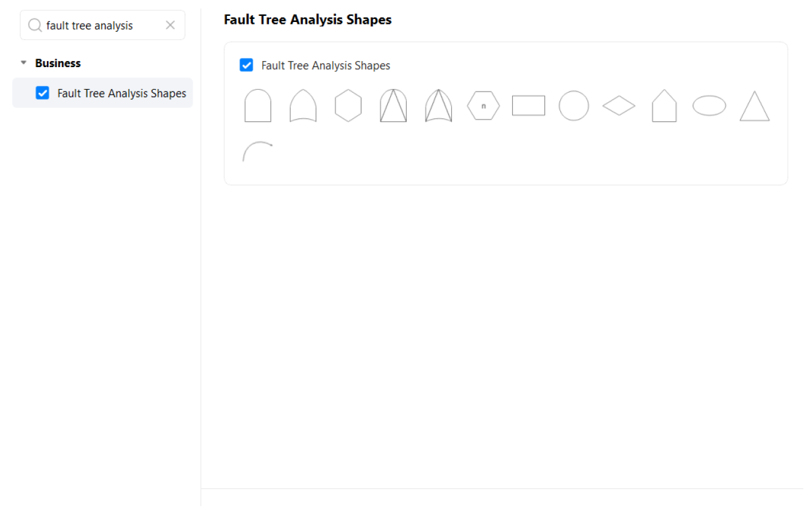Click the Fault Tree Analysis Shapes sidebar label
Viewport: 812px width, 515px height.
tap(122, 93)
